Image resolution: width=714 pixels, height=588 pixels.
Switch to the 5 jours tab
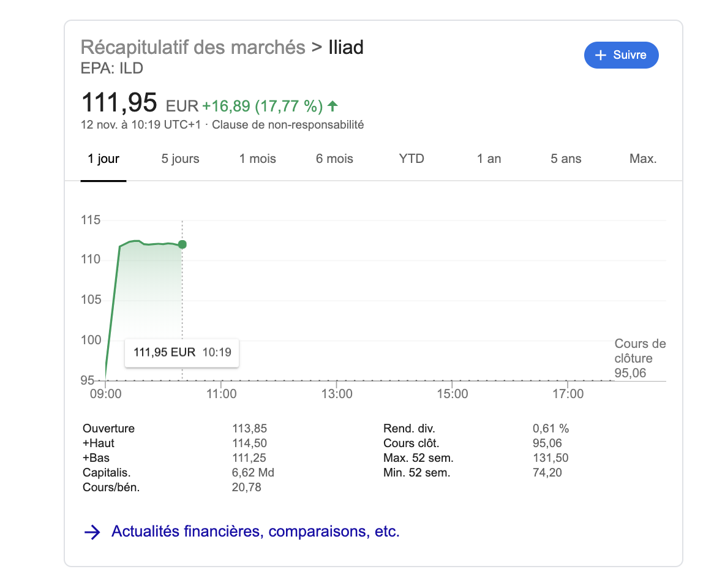pos(180,159)
